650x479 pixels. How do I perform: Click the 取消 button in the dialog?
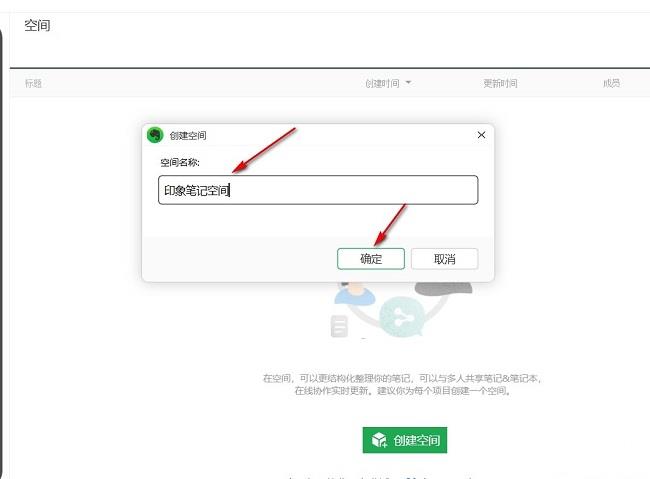[444, 259]
